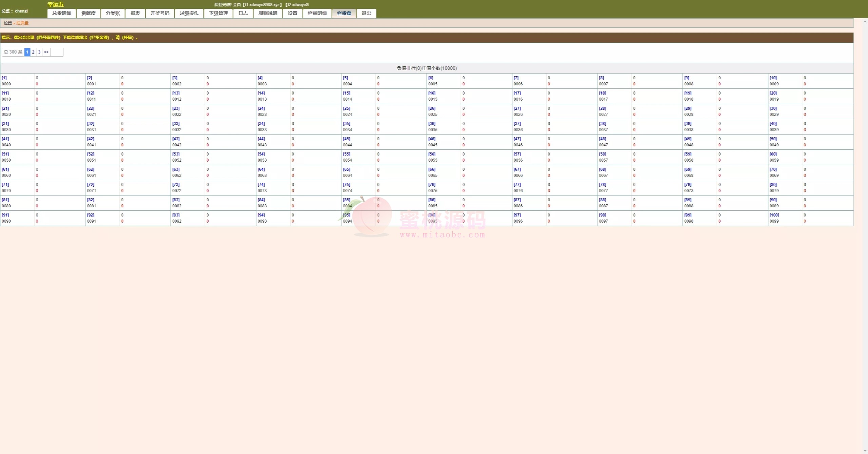Screen dimensions: 868x454
Task: Open the 规则说明 tab
Action: pos(268,13)
